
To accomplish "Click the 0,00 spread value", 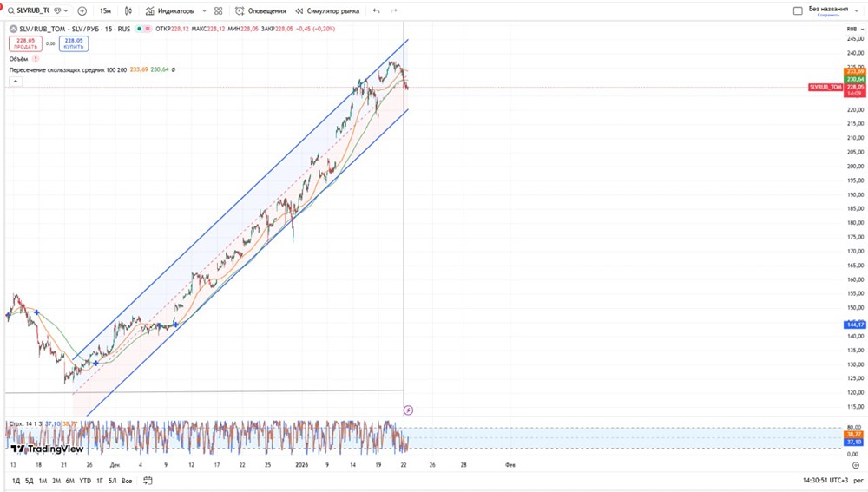I will tap(50, 43).
